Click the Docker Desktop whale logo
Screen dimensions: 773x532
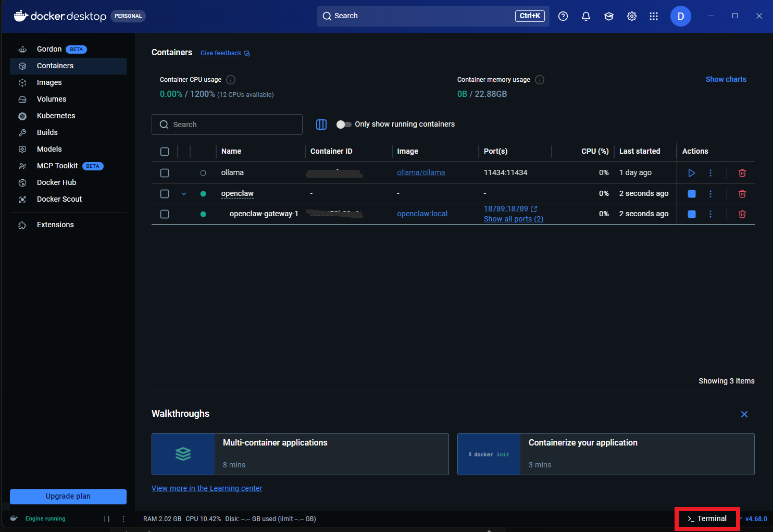[21, 16]
